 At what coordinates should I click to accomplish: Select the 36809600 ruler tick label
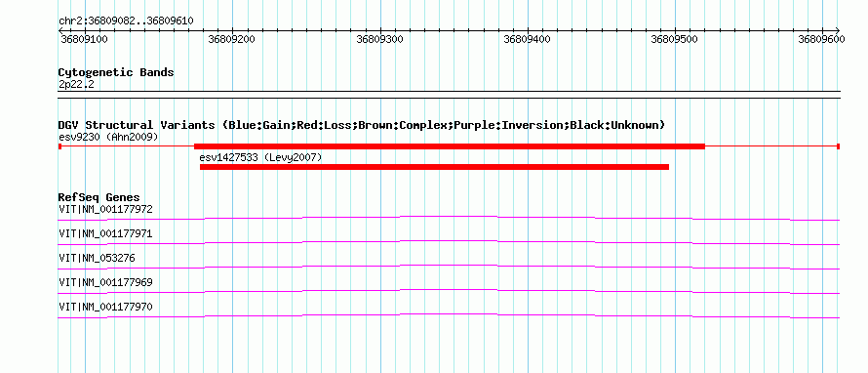821,40
